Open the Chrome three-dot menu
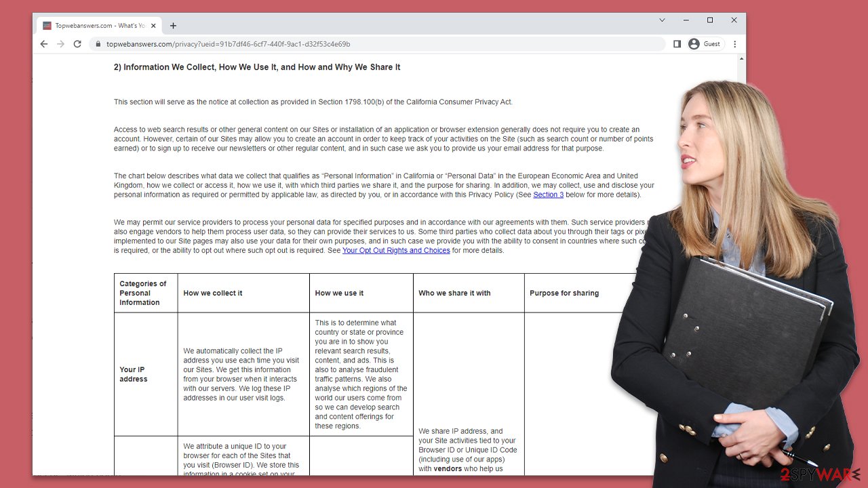The image size is (868, 488). pyautogui.click(x=734, y=44)
